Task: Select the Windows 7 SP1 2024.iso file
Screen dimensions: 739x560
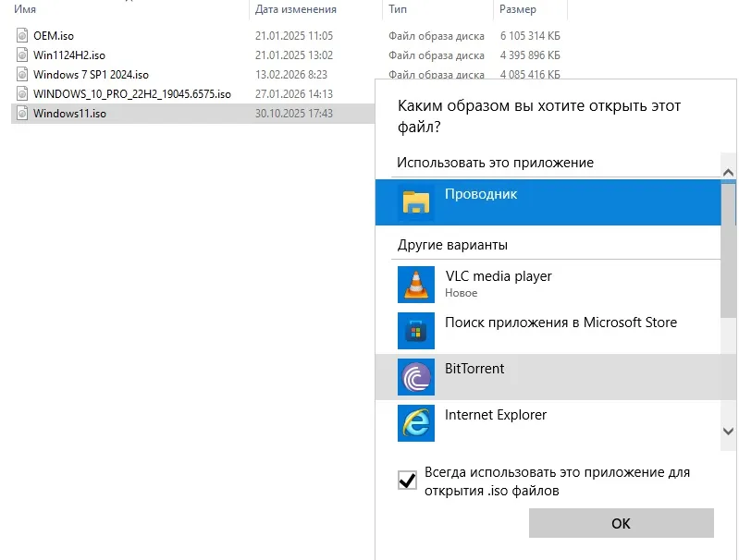Action: tap(91, 75)
